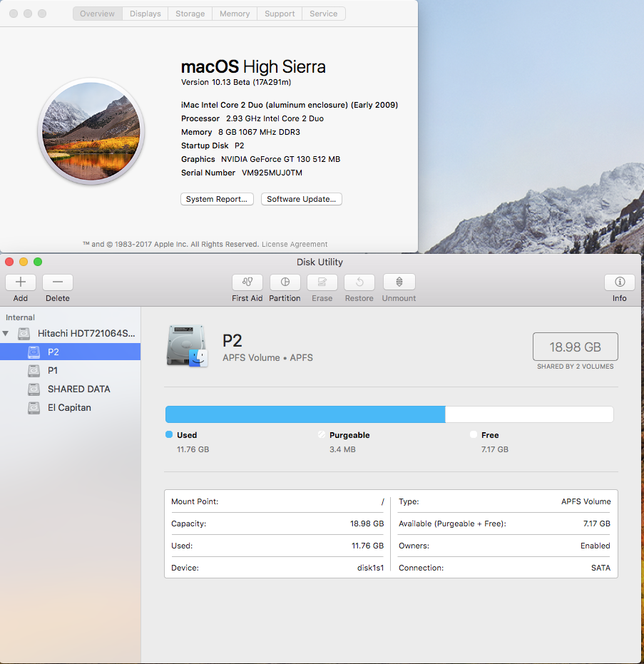
Task: Click the El Capitan volume icon
Action: 34,408
